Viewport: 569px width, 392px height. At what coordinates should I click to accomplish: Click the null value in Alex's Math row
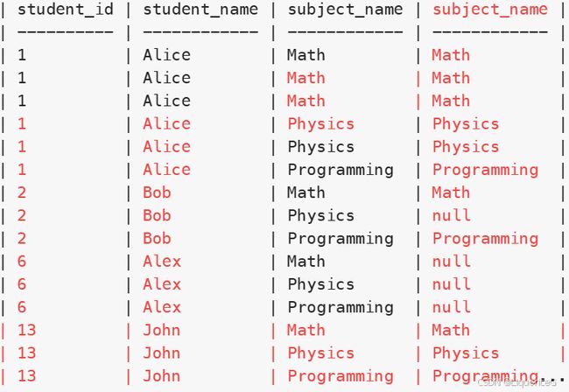click(x=452, y=261)
